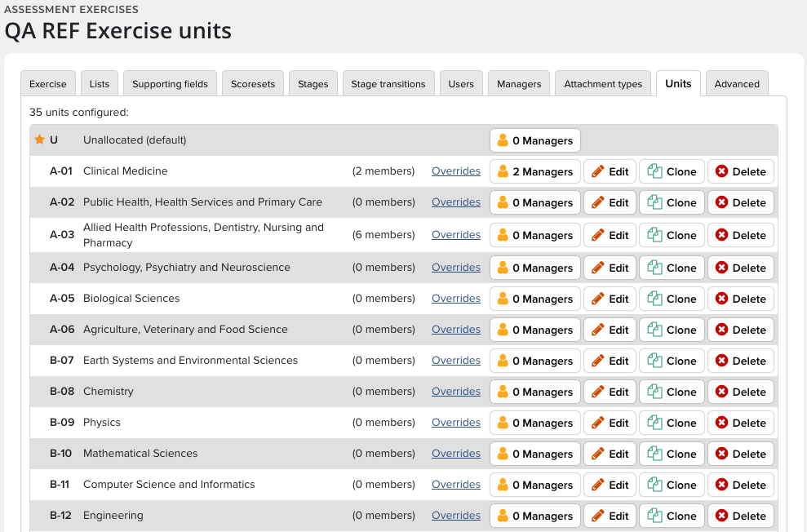807x532 pixels.
Task: Switch to the Exercise tab
Action: (48, 84)
